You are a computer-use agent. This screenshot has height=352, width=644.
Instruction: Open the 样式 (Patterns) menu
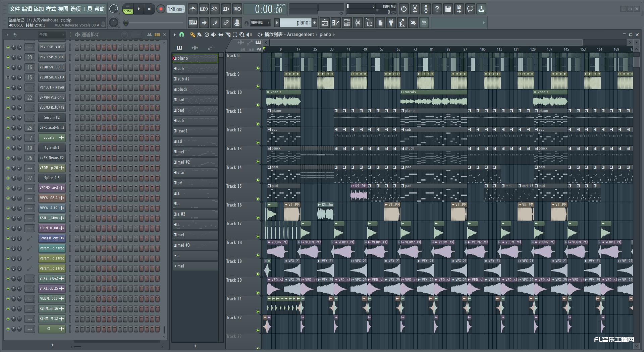pos(51,9)
